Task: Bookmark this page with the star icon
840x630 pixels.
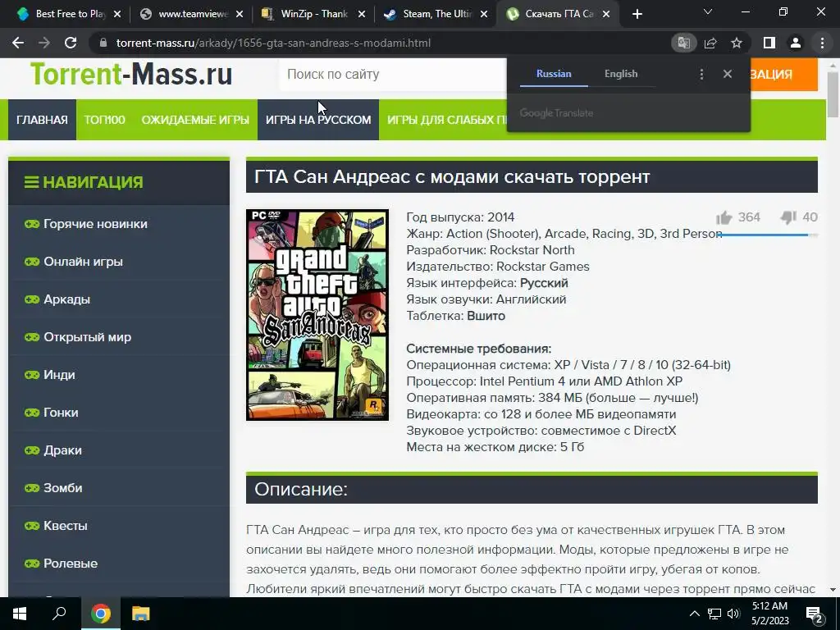Action: [737, 43]
